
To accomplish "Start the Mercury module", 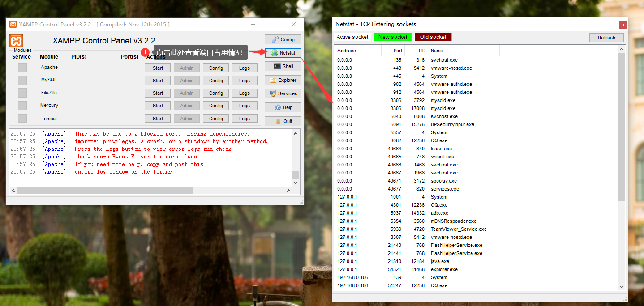I will click(x=158, y=106).
